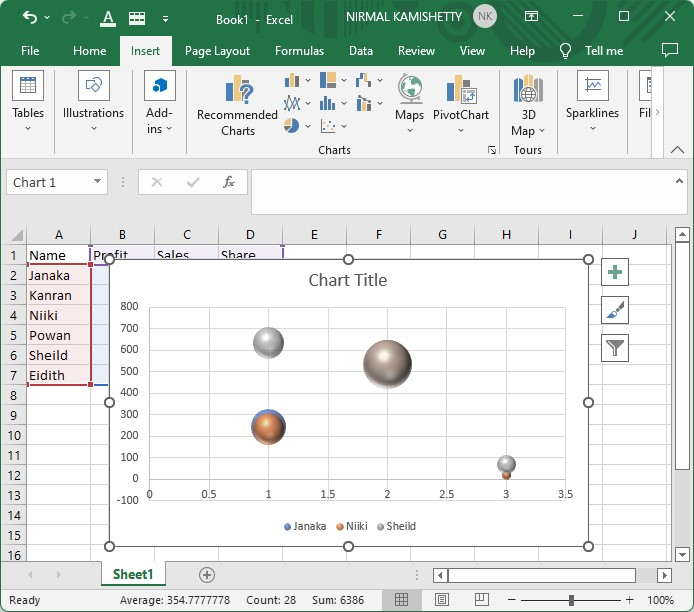Switch to the Page Layout tab
Viewport: 694px width, 612px height.
(x=217, y=51)
